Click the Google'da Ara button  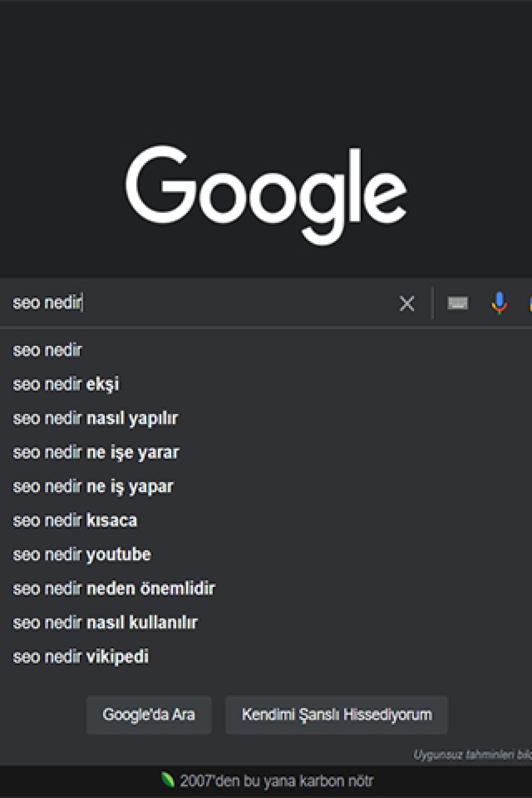149,714
